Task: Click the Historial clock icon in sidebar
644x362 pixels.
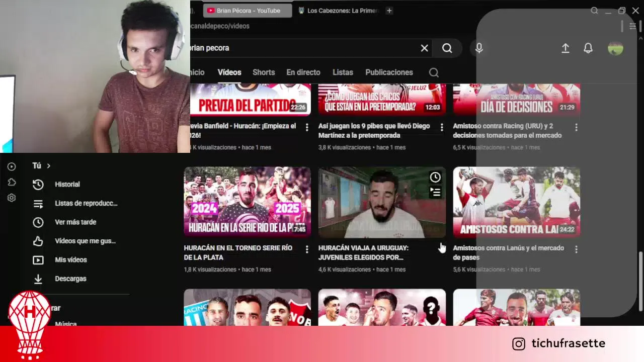Action: (38, 185)
